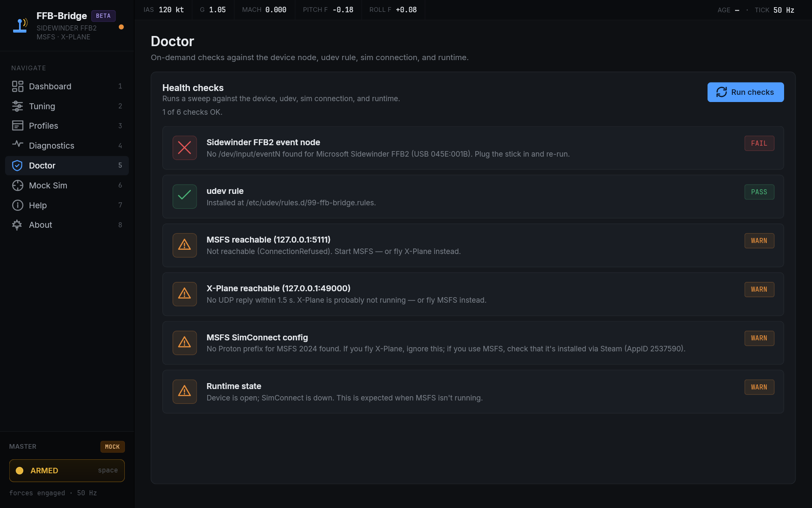
Task: Click the Profiles panel icon
Action: click(17, 126)
